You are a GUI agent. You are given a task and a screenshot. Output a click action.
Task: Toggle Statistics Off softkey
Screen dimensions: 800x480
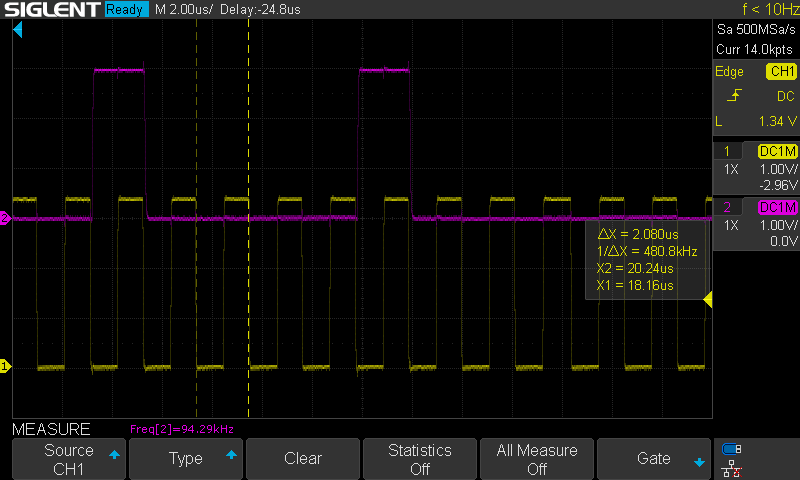point(420,459)
